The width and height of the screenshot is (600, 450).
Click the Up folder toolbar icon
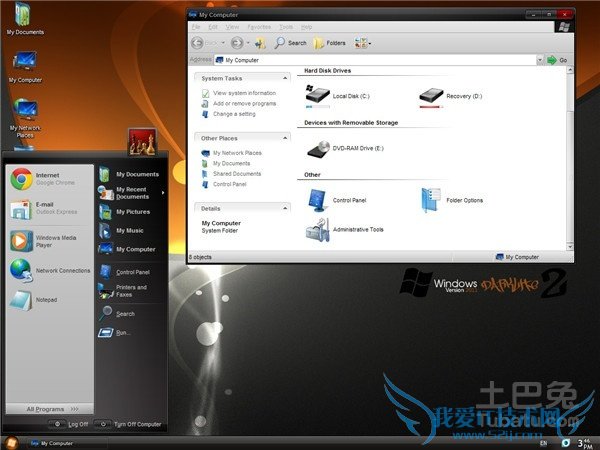pyautogui.click(x=261, y=43)
